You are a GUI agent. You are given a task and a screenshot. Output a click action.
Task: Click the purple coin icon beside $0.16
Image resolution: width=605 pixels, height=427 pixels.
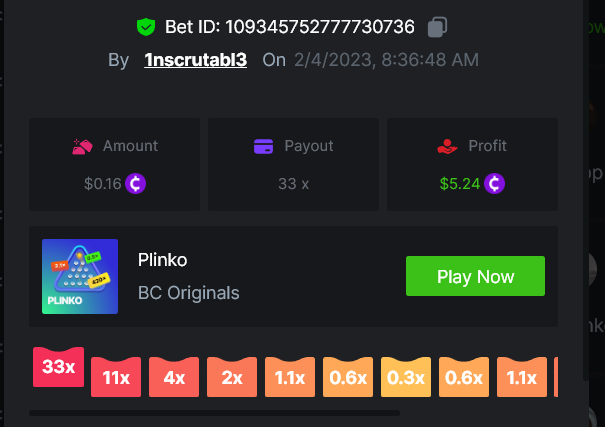[135, 184]
